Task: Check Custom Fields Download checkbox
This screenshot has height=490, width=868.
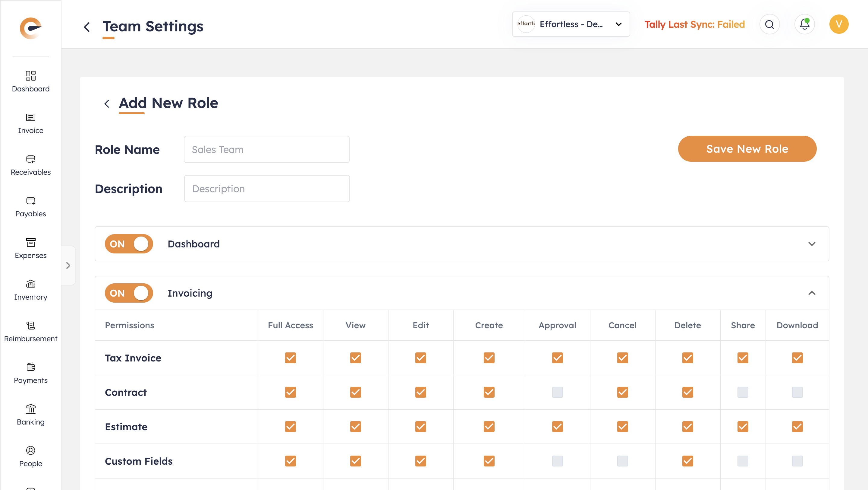Action: [x=797, y=461]
